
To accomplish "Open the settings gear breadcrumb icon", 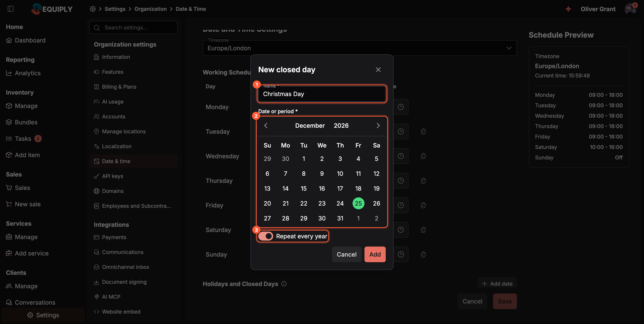I will [x=93, y=9].
